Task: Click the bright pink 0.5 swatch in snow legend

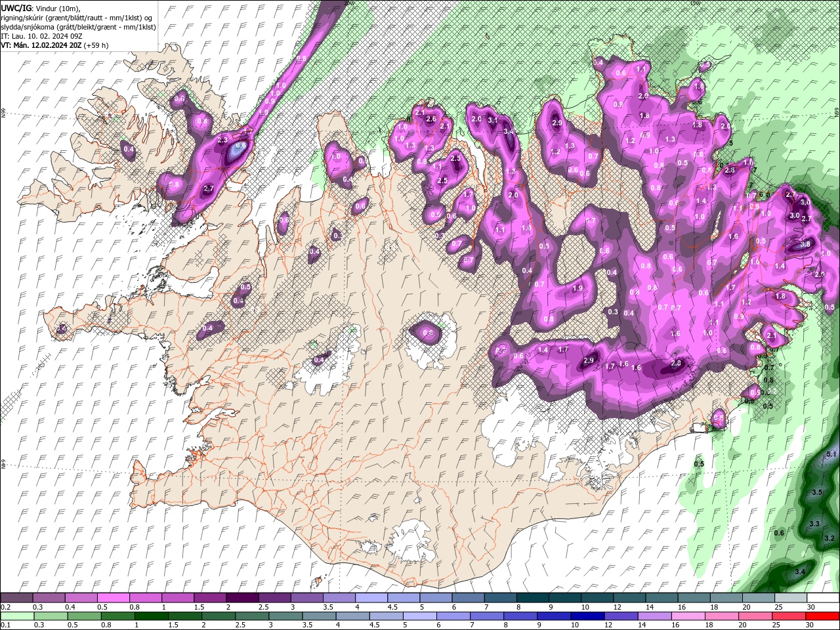Action: [x=113, y=598]
